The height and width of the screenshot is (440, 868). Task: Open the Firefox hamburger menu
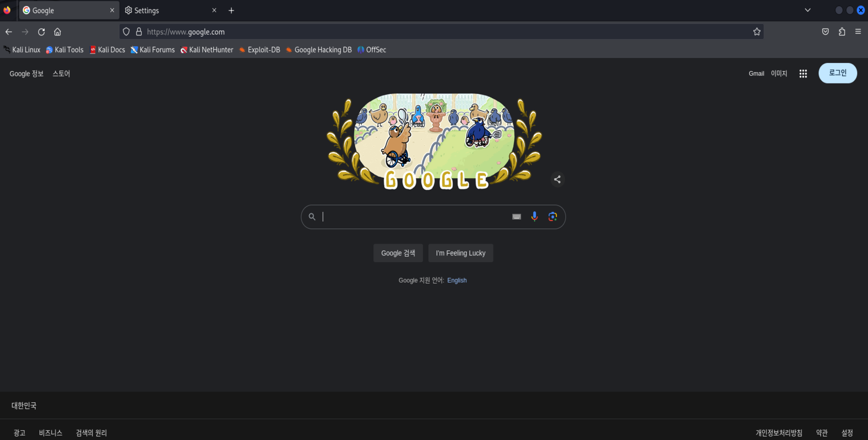(x=858, y=32)
